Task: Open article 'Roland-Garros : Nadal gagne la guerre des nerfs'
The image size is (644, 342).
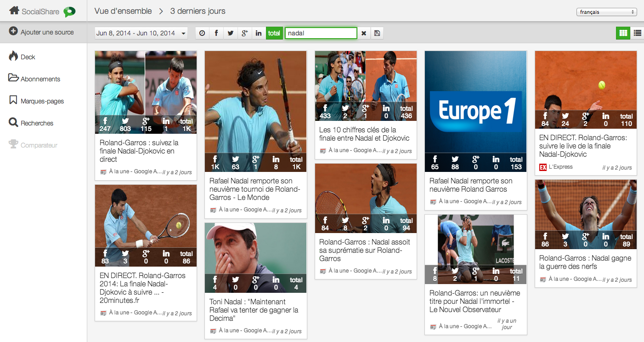Action: [x=585, y=262]
